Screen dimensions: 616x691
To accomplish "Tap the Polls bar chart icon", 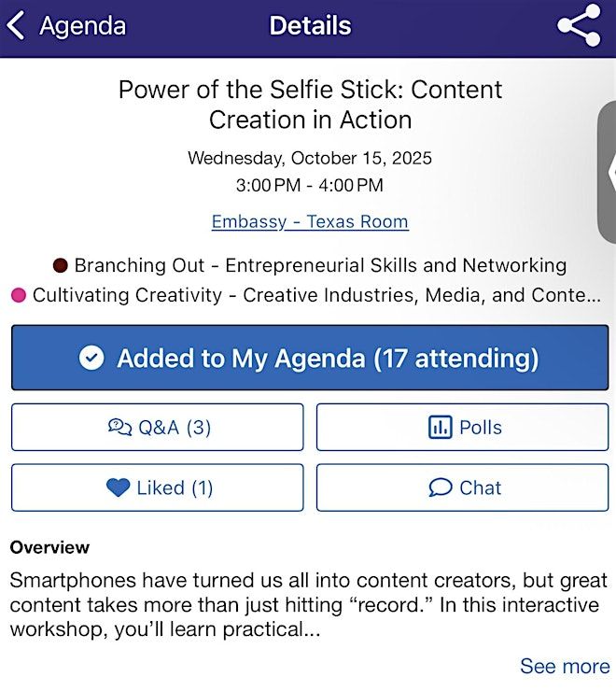I will pyautogui.click(x=439, y=428).
